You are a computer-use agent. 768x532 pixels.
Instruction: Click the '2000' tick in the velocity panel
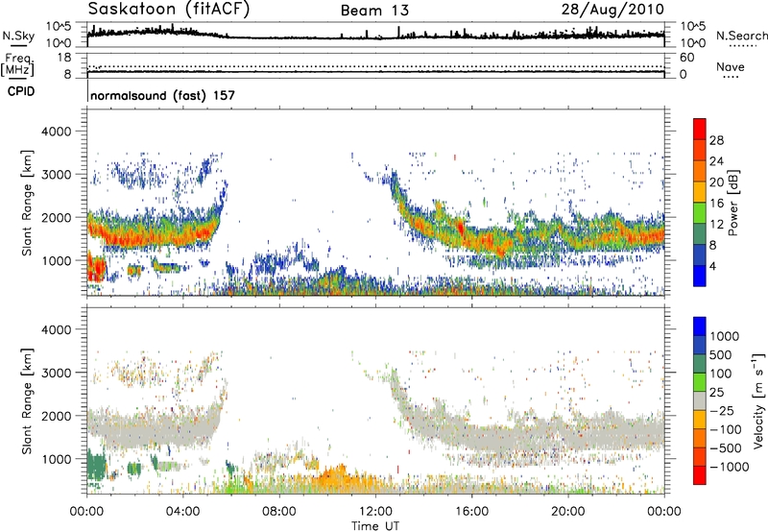56,416
